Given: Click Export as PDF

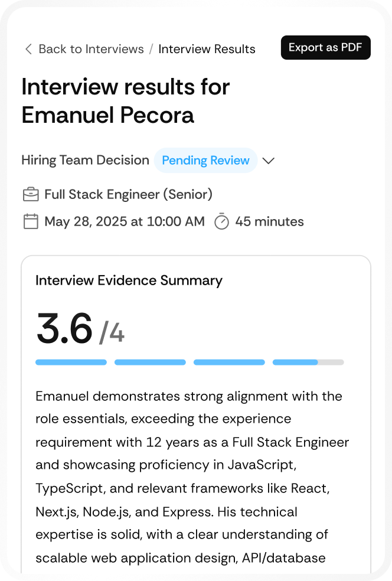Looking at the screenshot, I should 325,47.
